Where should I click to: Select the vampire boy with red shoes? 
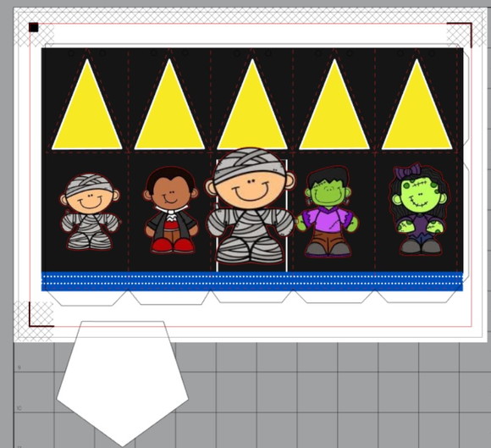(x=171, y=210)
